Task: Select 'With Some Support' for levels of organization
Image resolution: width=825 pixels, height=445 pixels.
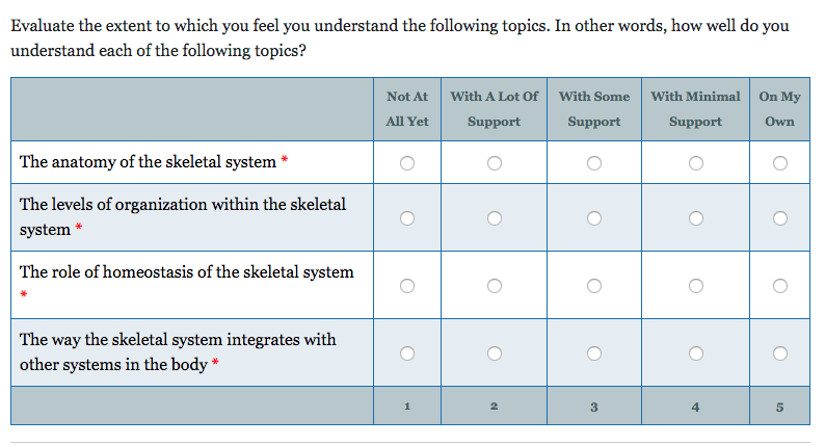Action: pos(594,218)
